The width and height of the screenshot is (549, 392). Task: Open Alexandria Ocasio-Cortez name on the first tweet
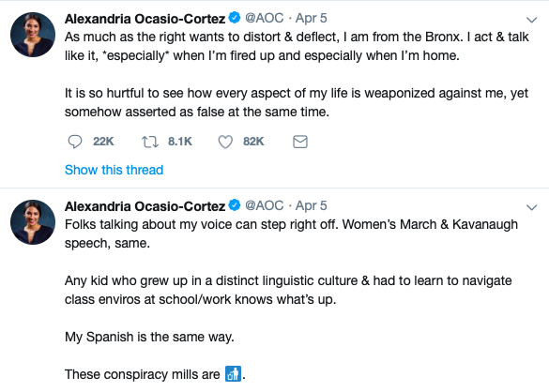pos(145,19)
